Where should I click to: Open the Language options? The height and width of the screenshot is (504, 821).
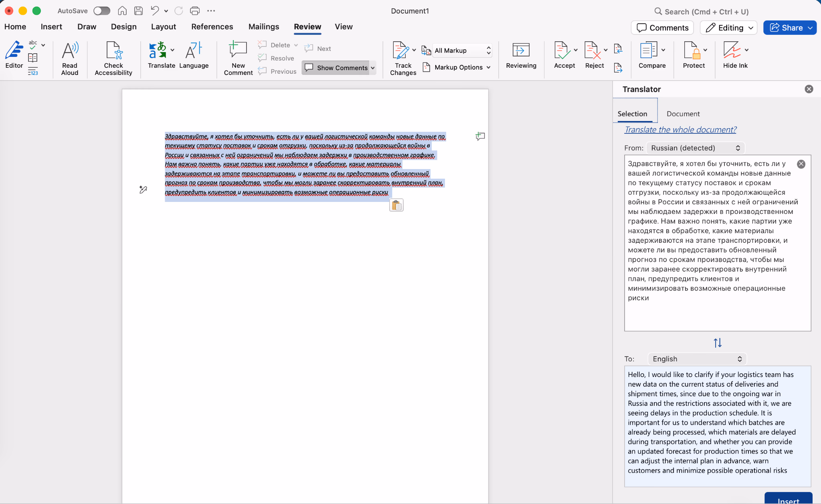[194, 55]
